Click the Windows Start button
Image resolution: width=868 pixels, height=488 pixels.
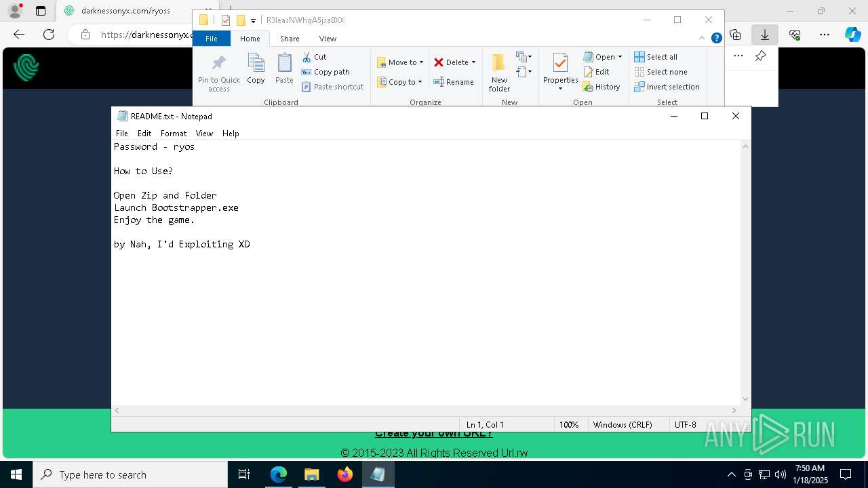16,474
